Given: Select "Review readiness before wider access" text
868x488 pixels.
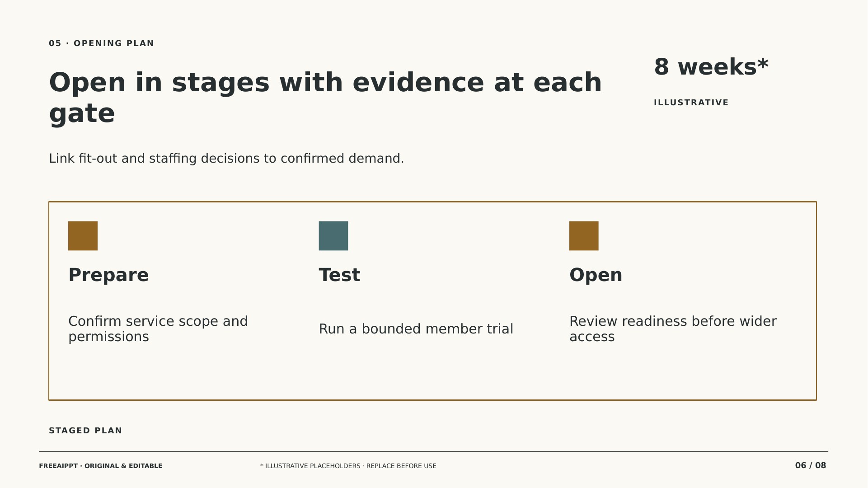Looking at the screenshot, I should 673,329.
